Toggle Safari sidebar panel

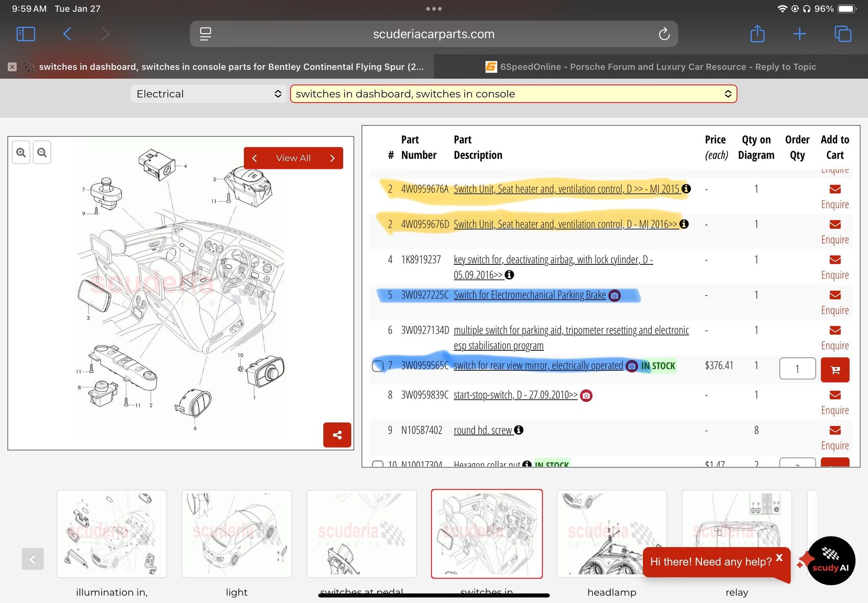(26, 34)
